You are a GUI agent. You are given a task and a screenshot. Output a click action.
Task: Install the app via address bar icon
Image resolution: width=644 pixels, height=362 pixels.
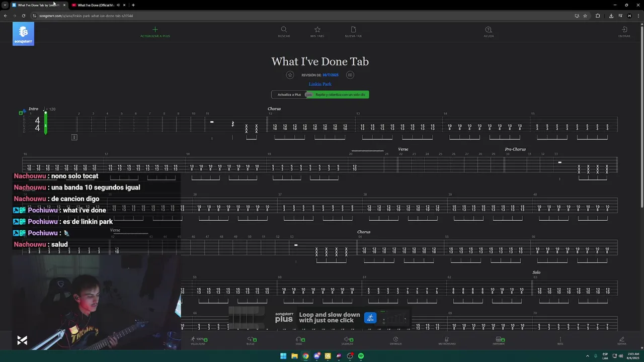(x=577, y=16)
